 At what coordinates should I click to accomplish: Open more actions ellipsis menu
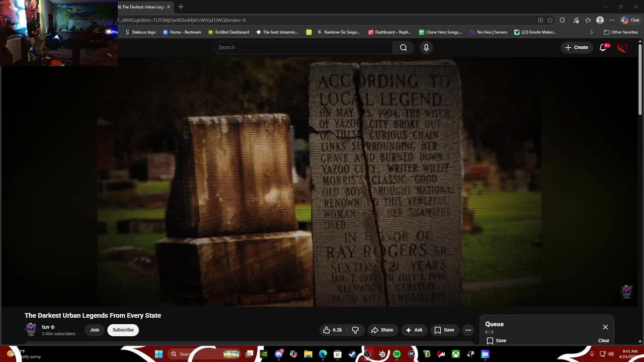(x=468, y=330)
